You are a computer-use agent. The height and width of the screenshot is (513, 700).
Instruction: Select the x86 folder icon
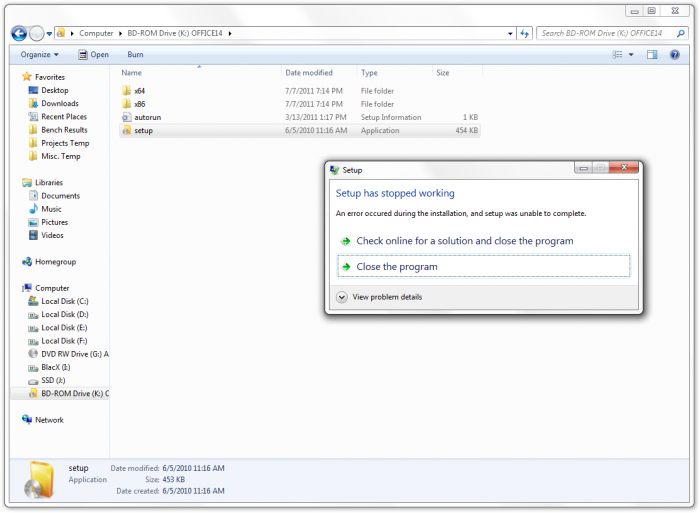[x=126, y=104]
